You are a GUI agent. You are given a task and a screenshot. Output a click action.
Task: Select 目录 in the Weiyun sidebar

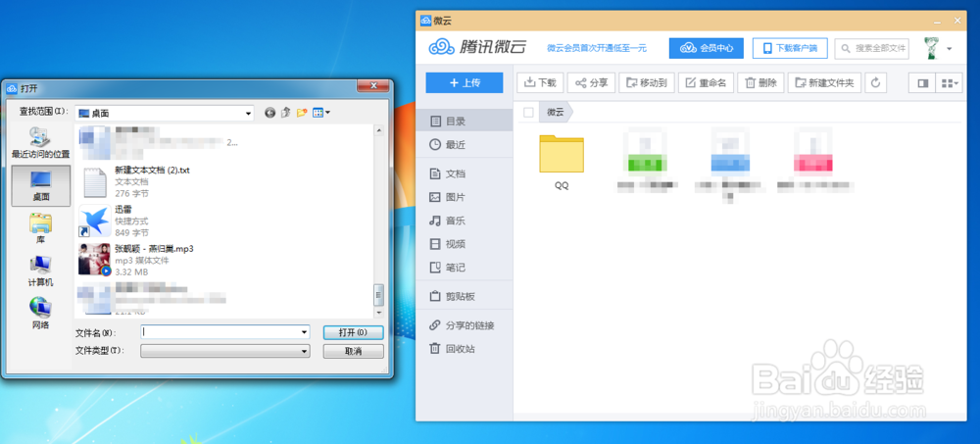pyautogui.click(x=464, y=122)
